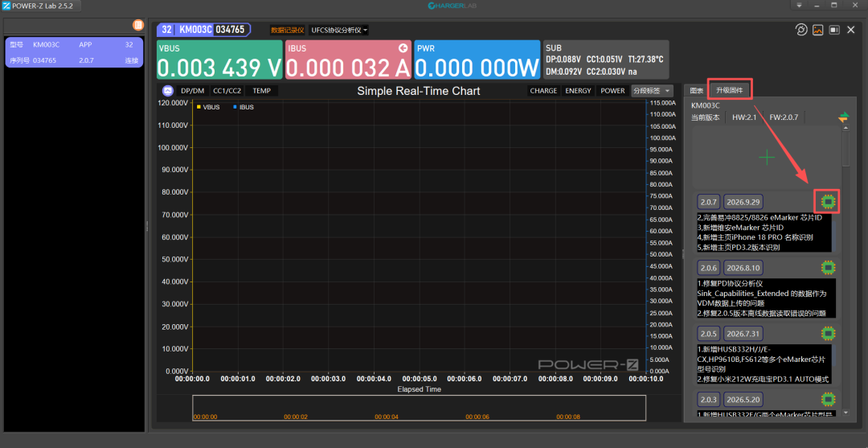Click the Elapsed Time axis label
This screenshot has width=868, height=448.
419,389
